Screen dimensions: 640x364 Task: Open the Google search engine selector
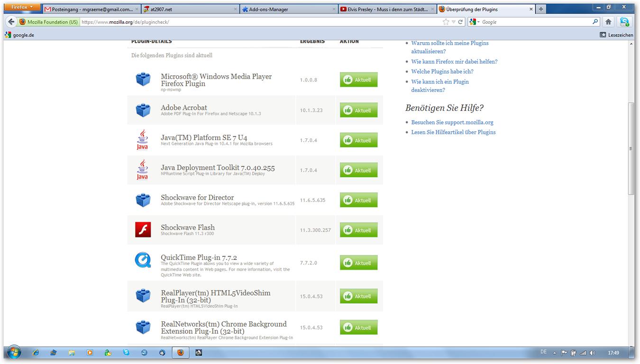click(474, 22)
